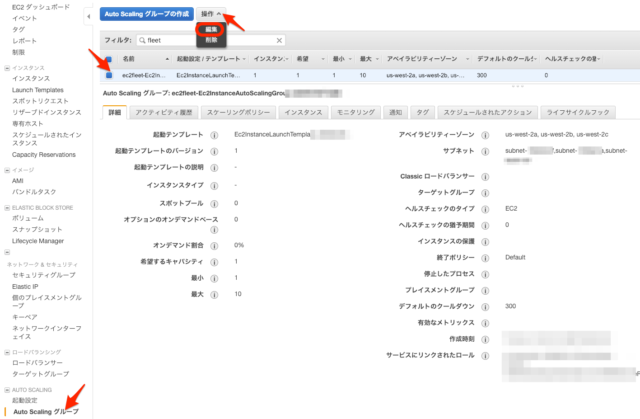Collapse the ロードバランシング sidebar section

[x=7, y=352]
